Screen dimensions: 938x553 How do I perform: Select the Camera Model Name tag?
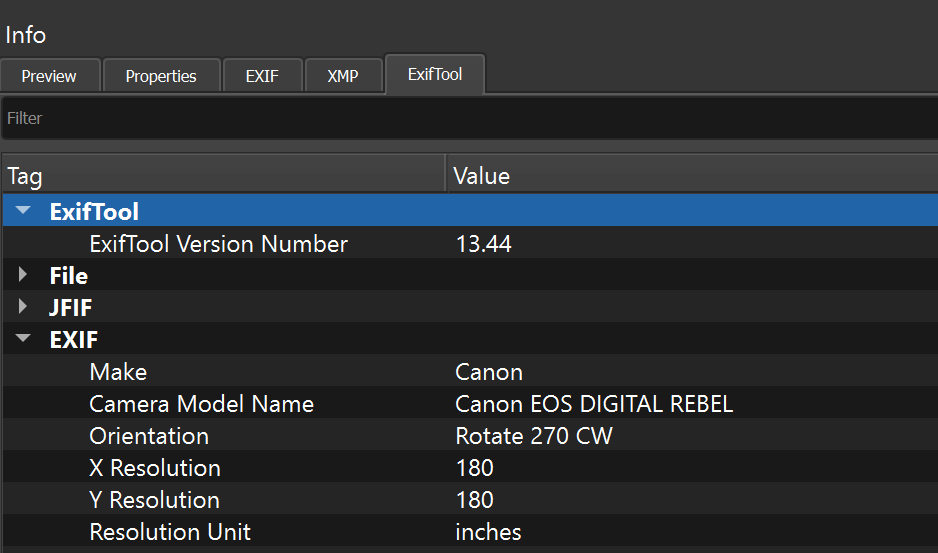pos(201,404)
